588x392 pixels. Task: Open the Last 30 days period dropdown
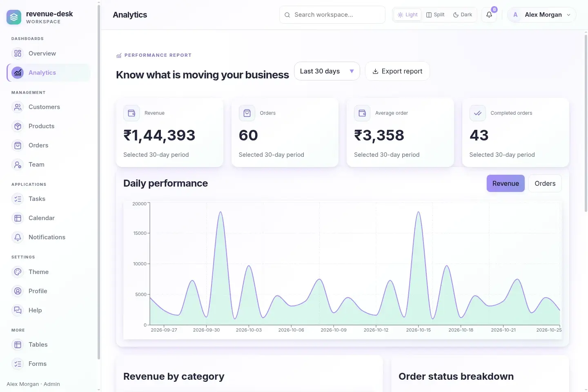pyautogui.click(x=327, y=71)
